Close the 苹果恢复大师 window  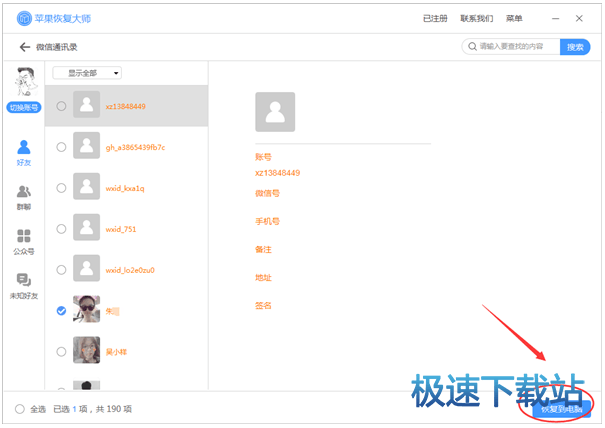click(x=579, y=19)
